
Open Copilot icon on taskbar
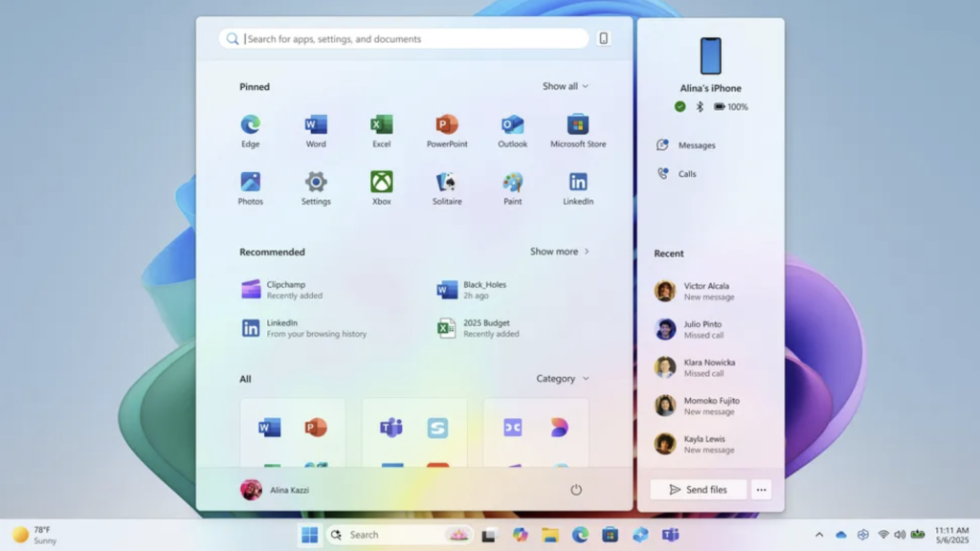[520, 535]
